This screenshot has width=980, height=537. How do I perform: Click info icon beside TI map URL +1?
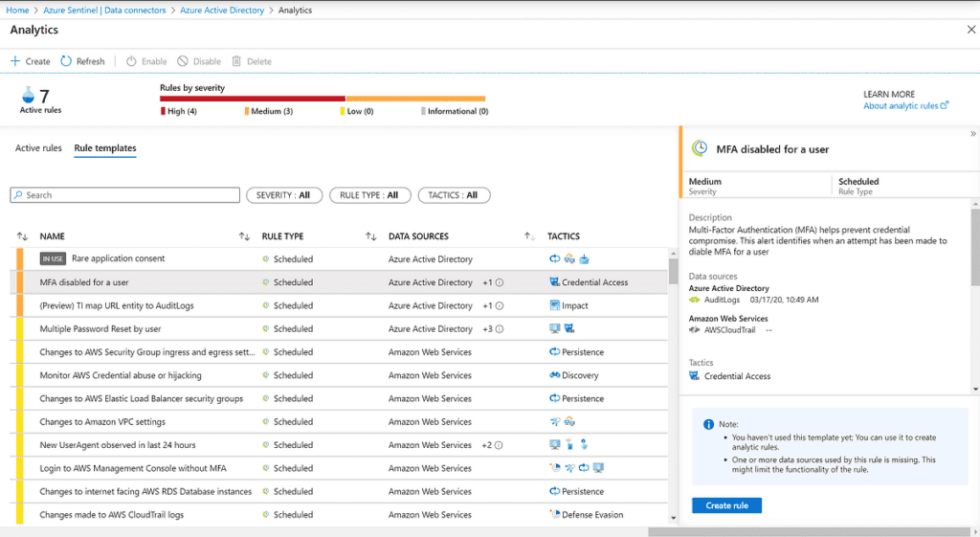coord(500,305)
